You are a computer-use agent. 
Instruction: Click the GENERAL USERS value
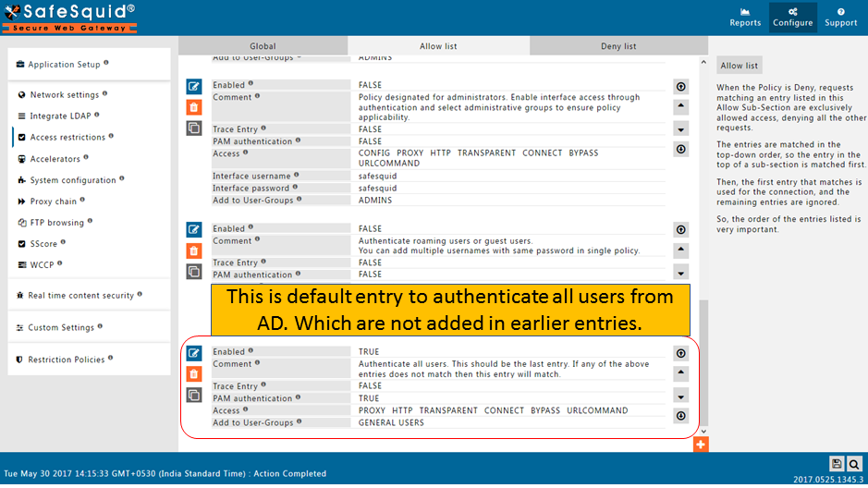click(391, 422)
